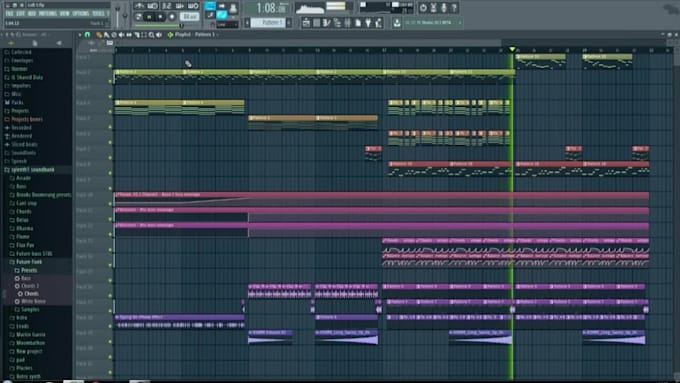Select Chords 2 preset in browser
680x383 pixels.
[30, 286]
